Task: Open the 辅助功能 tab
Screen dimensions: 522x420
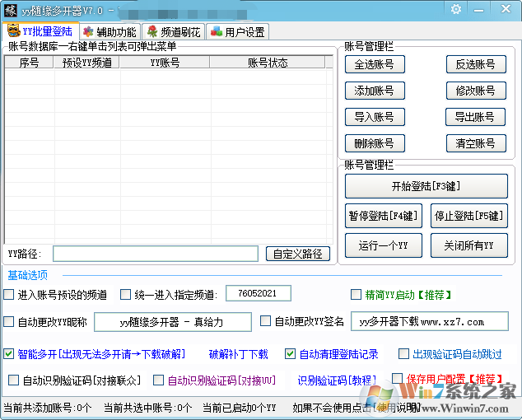Action: tap(110, 32)
